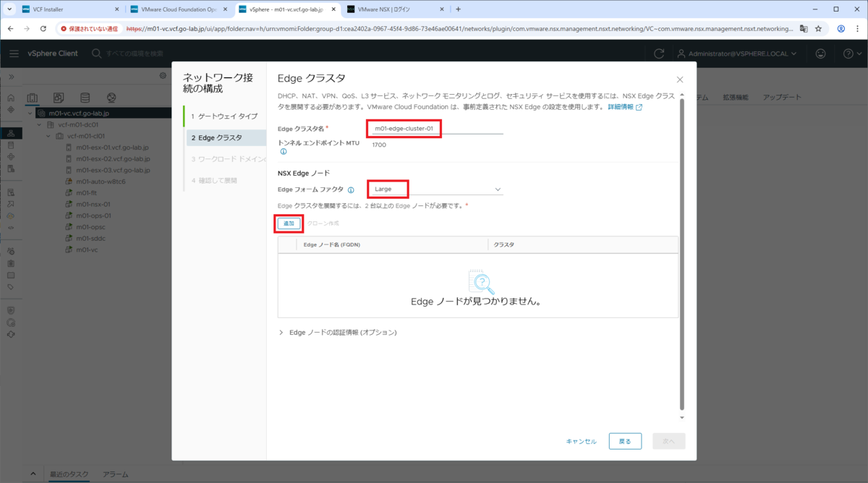
Task: Open the inventory panel settings gear
Action: click(163, 76)
